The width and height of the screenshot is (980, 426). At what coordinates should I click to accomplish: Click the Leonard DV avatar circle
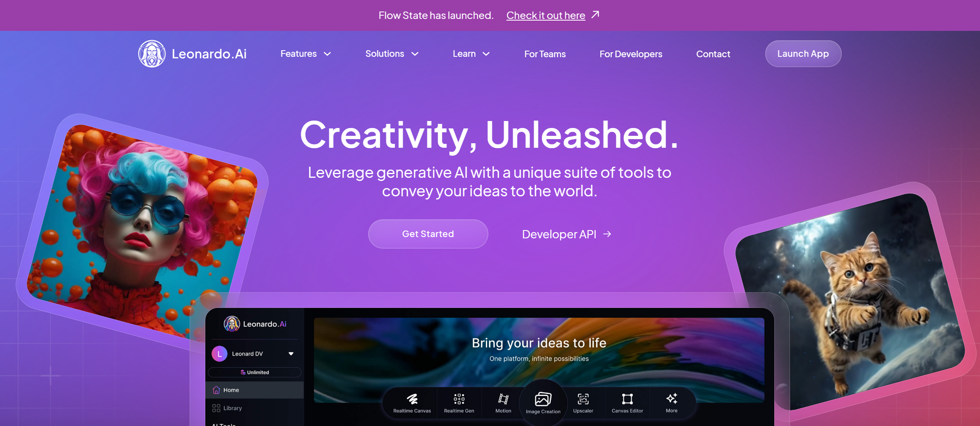219,354
